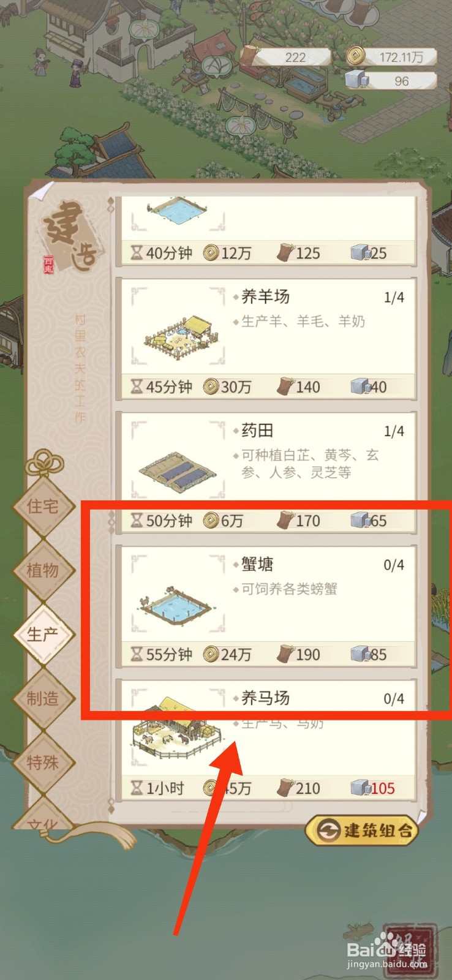Click the 建筑组合 button
The image size is (452, 980).
point(362,831)
